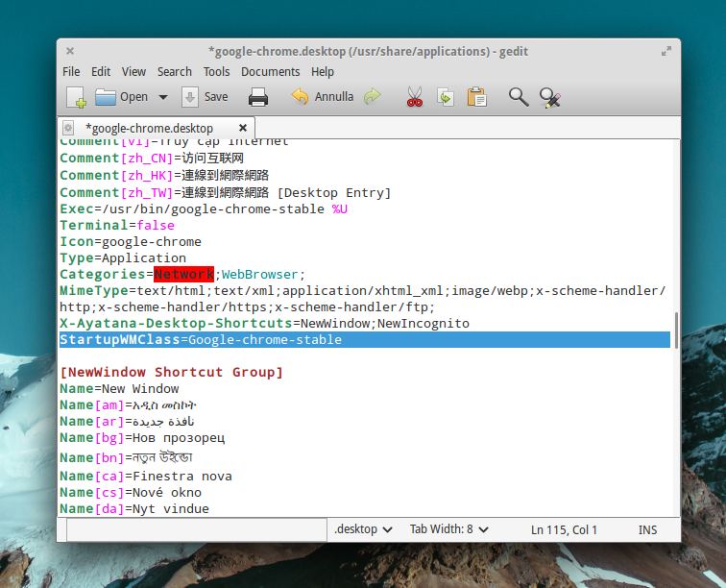Image resolution: width=726 pixels, height=588 pixels.
Task: Click the [NewWindow Shortcut Group] header
Action: coord(171,372)
